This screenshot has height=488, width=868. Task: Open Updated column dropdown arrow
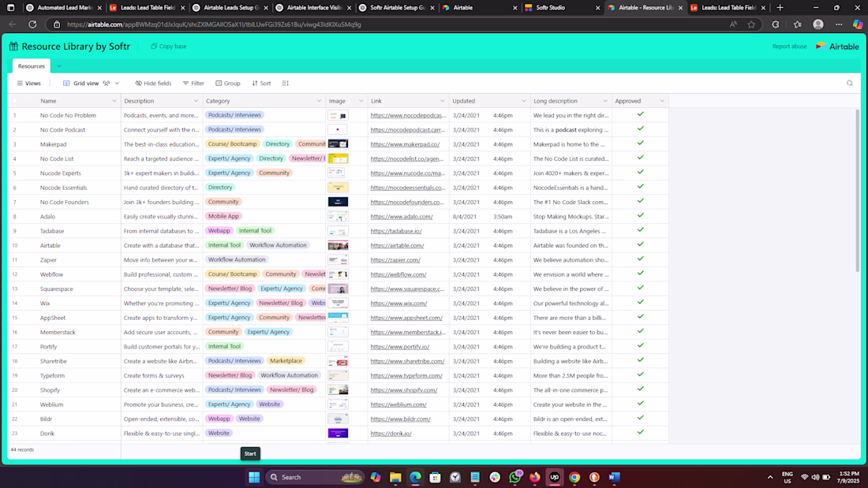tap(524, 101)
